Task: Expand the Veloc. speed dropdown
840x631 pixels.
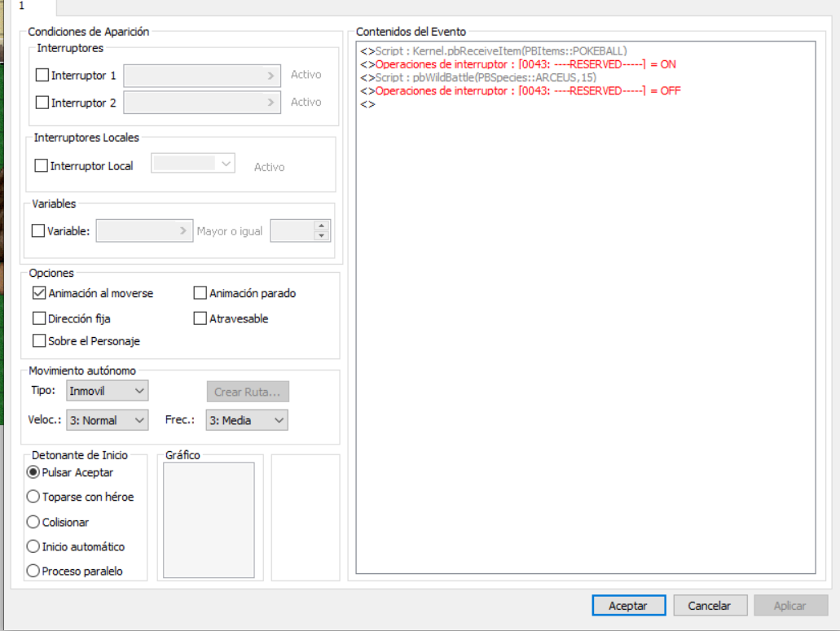Action: pyautogui.click(x=107, y=420)
